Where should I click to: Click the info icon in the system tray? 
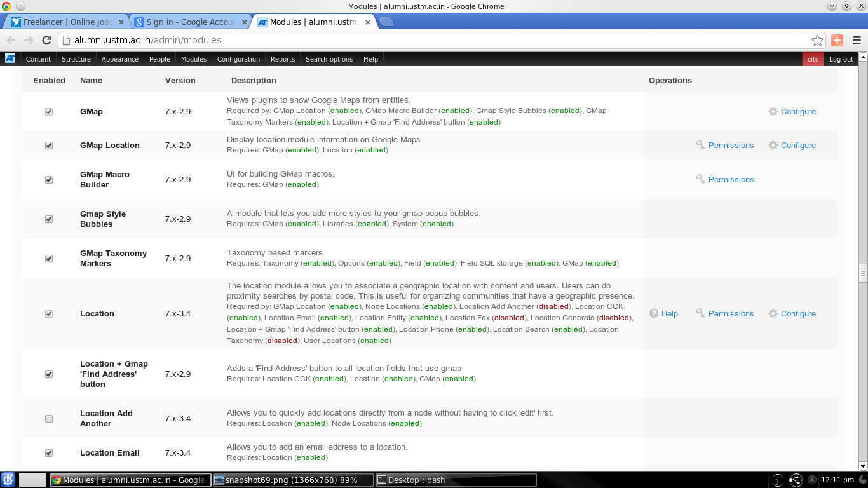778,480
